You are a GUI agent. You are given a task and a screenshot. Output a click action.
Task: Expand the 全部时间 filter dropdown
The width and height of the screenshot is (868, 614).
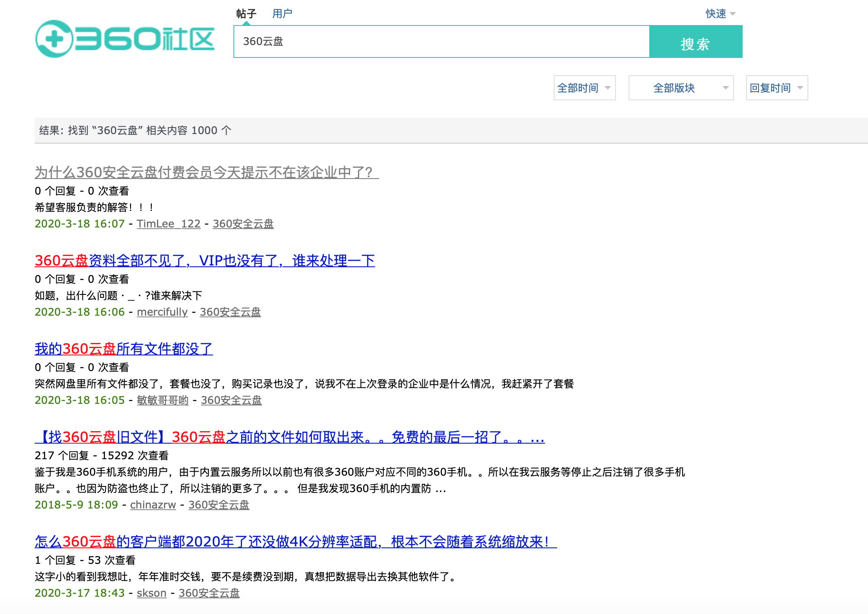[x=584, y=88]
